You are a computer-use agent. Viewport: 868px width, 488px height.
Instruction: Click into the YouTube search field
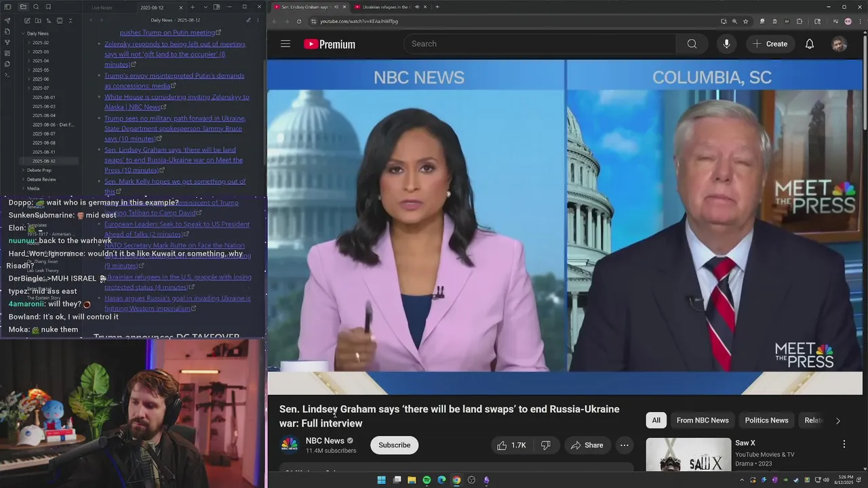(x=540, y=44)
